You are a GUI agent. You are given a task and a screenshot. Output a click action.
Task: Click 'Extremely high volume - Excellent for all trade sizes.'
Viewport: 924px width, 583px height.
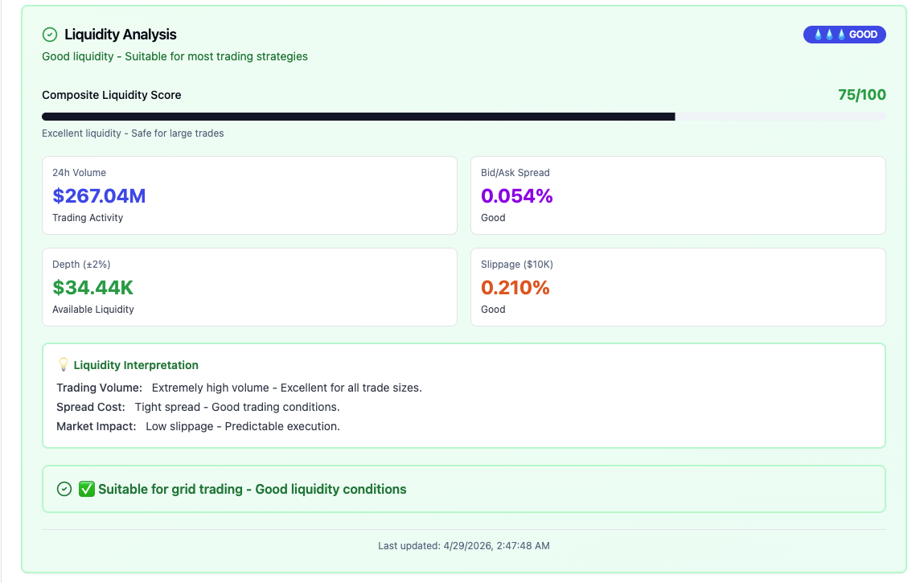[287, 388]
